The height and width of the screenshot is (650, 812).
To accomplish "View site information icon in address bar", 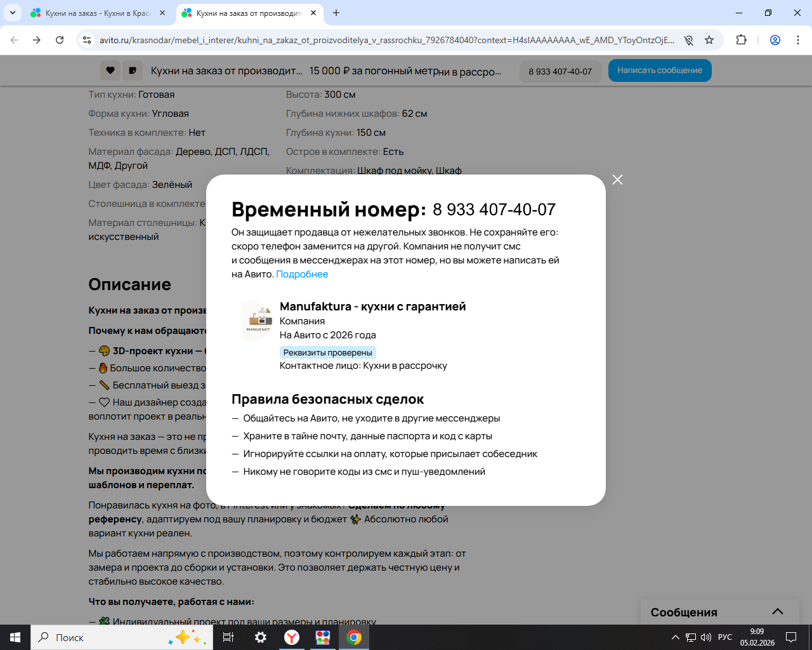I will (87, 40).
